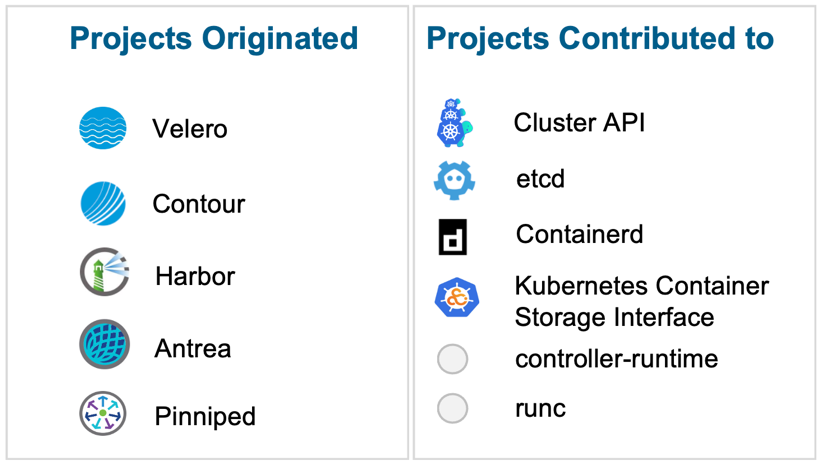Click the Containerd black square icon
Screen dimensions: 825x468
point(453,236)
